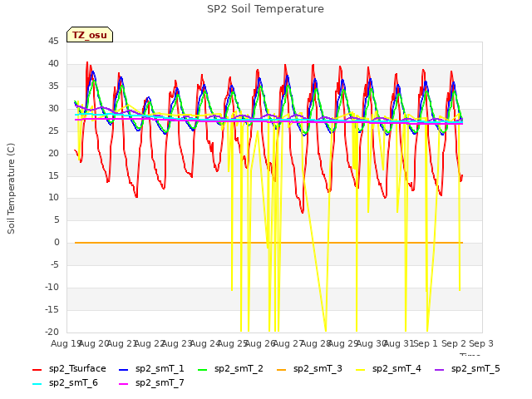Click the magenta sp2_smT_7 legend color marker
The height and width of the screenshot is (399, 532).
(124, 384)
